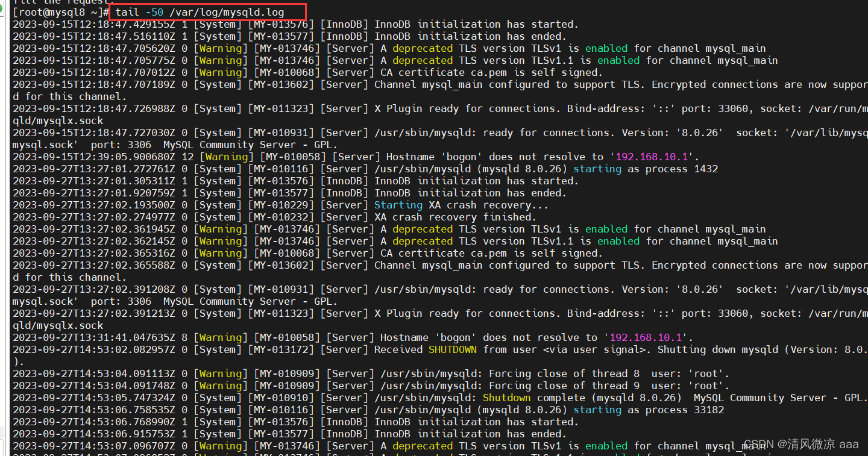Click timestamp 2023-09-15T12:18:47.726988Z
This screenshot has height=456, width=868.
[x=94, y=108]
